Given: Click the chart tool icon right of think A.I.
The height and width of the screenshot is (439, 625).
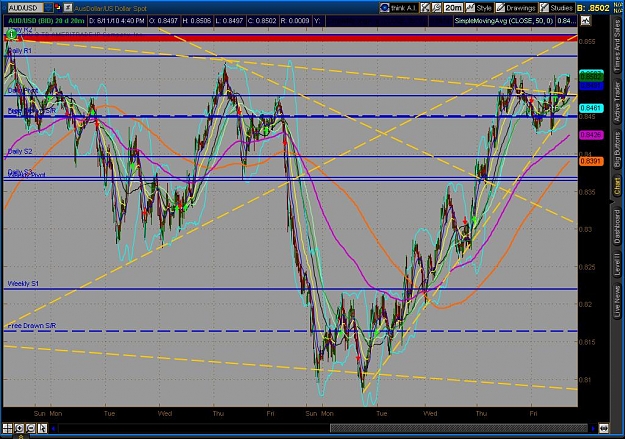Looking at the screenshot, I should point(425,8).
